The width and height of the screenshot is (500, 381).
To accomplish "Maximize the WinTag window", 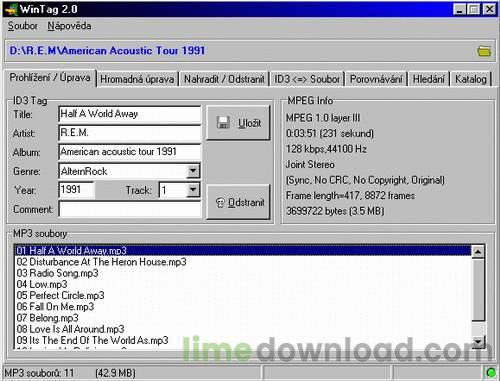I will [x=474, y=9].
